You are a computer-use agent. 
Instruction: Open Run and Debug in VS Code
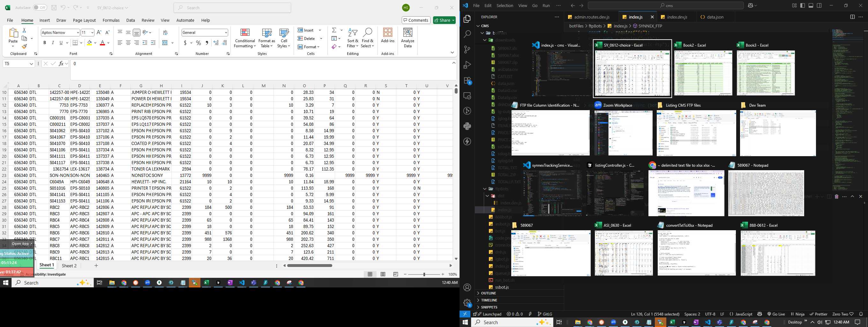468,65
